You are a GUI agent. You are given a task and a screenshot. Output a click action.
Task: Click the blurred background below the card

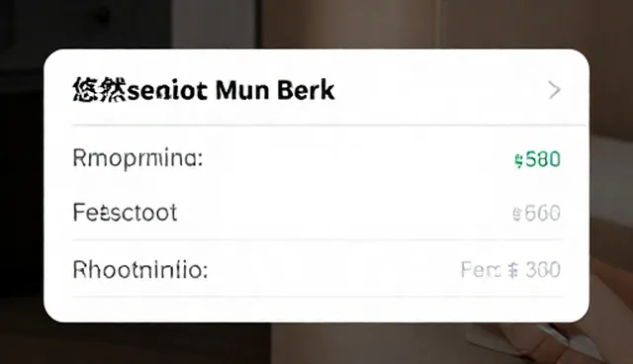pyautogui.click(x=316, y=344)
